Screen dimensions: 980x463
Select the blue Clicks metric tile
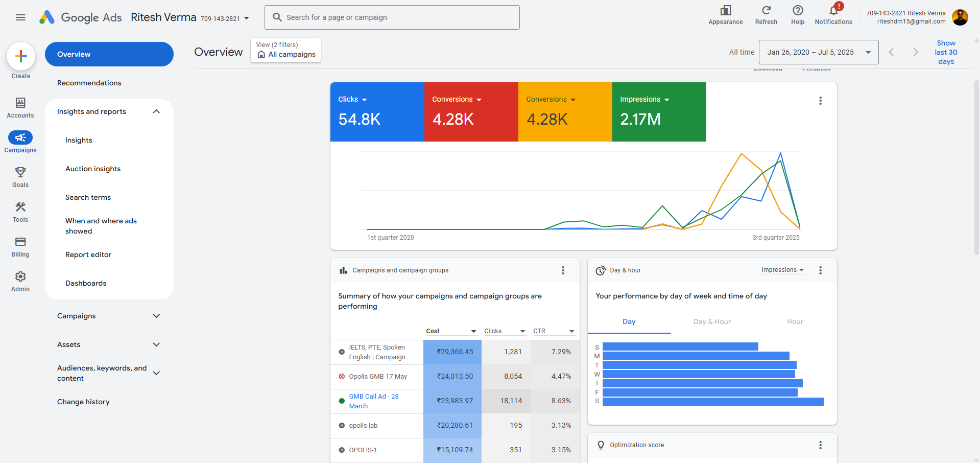tap(377, 111)
